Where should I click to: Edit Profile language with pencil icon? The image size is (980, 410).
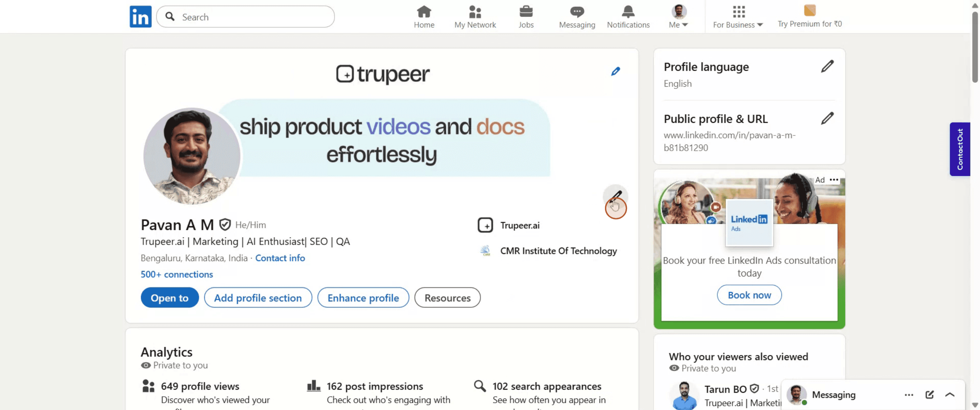(x=827, y=66)
